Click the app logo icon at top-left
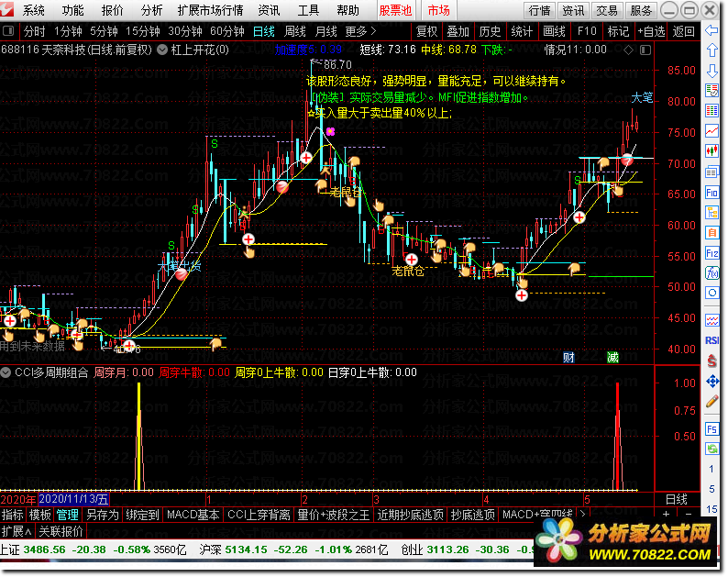The image size is (728, 577). point(6,9)
